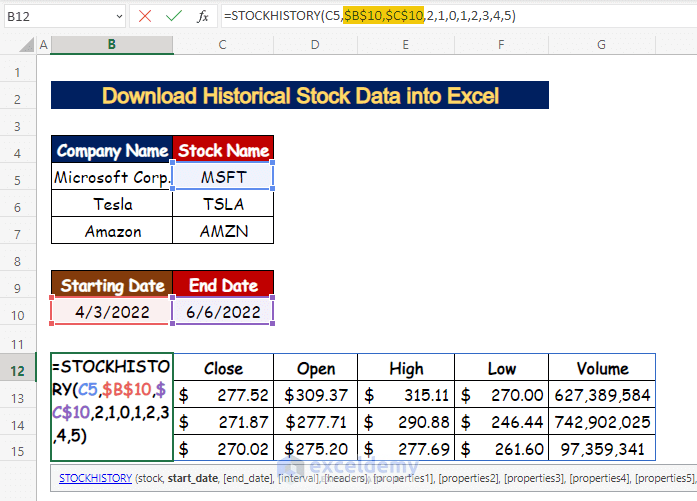Cancel the formula entry with the red X

point(144,16)
